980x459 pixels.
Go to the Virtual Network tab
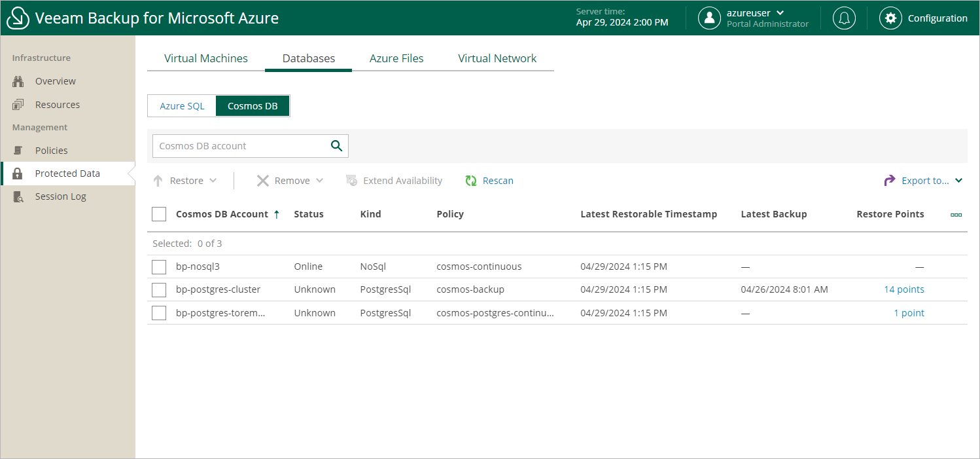point(497,58)
